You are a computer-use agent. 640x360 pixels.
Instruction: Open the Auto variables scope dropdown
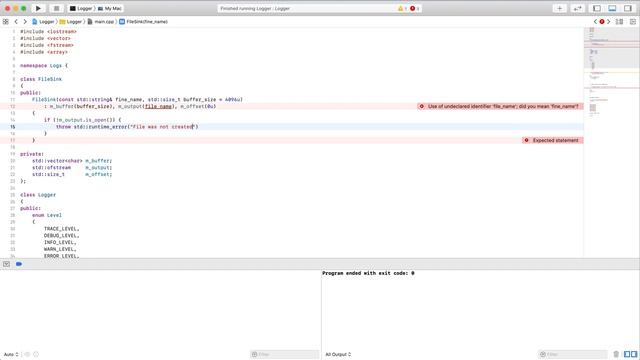(11, 354)
